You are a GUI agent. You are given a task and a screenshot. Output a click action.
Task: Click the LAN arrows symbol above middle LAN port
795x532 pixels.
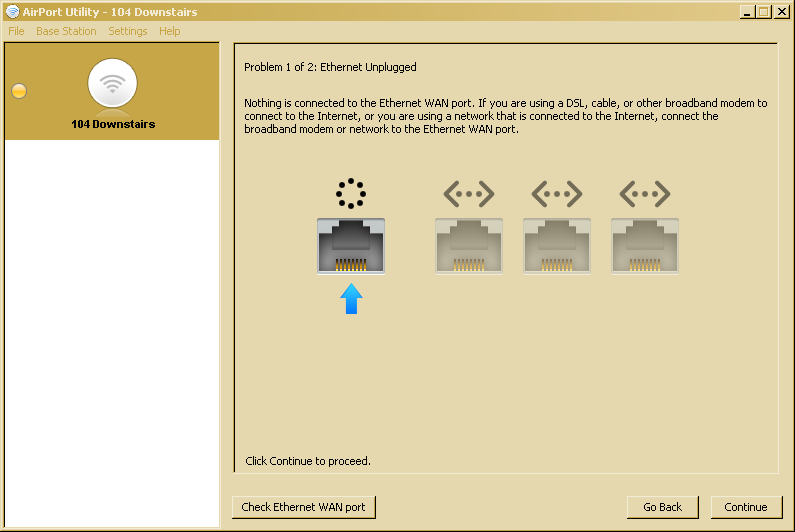point(557,194)
